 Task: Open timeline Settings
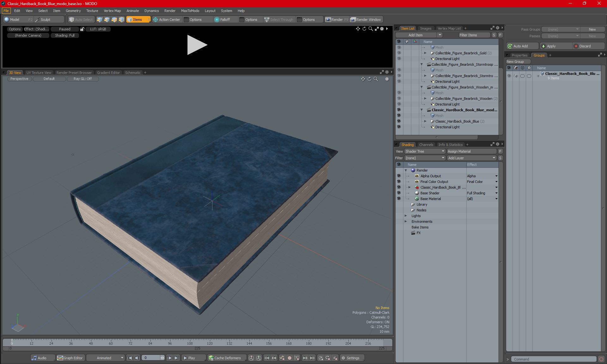click(352, 358)
